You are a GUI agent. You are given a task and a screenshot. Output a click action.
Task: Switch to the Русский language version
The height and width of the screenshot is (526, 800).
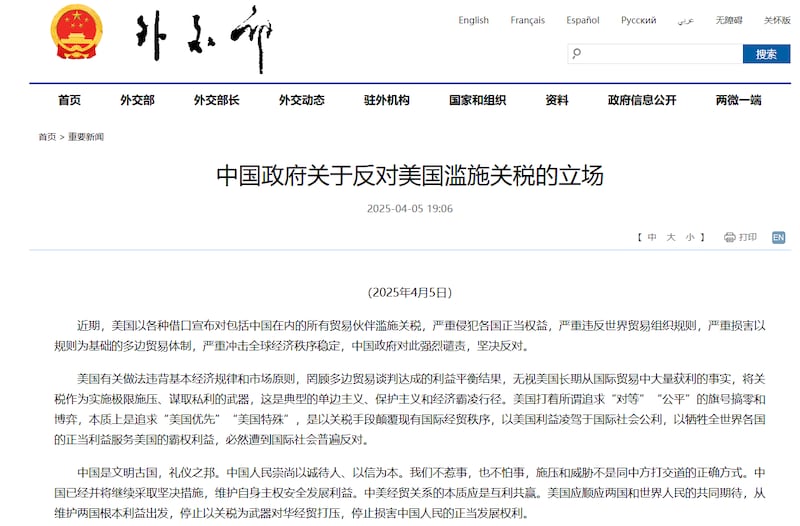click(638, 20)
